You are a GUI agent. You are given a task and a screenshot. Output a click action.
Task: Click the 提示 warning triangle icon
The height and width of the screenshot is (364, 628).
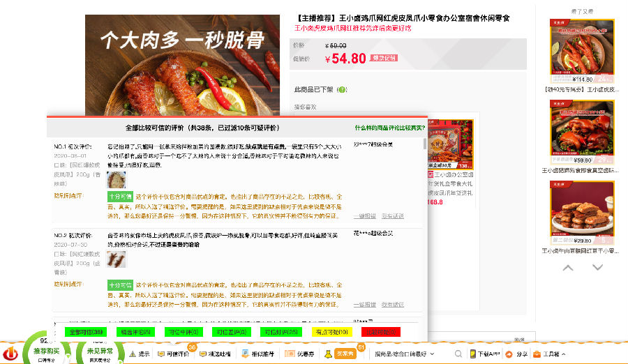click(132, 354)
